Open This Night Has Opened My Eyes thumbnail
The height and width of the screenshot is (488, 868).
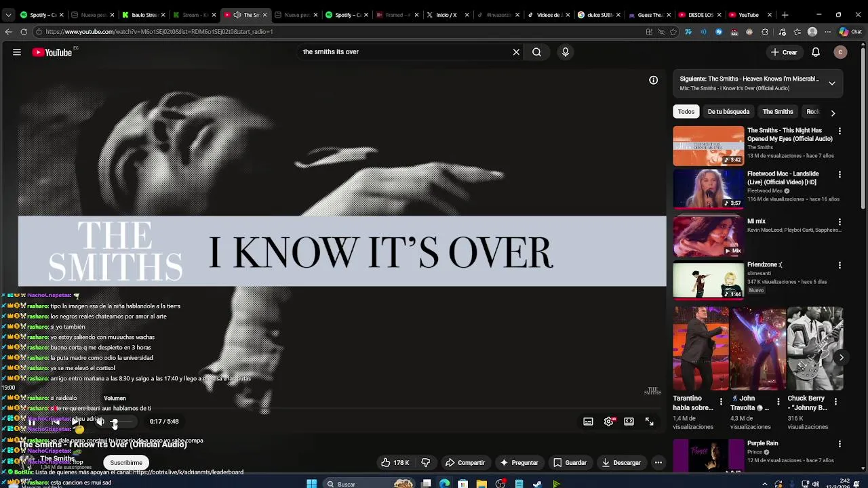click(709, 146)
